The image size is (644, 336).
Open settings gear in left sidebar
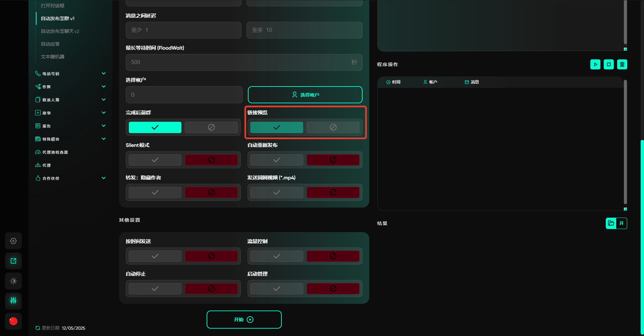coord(13,241)
